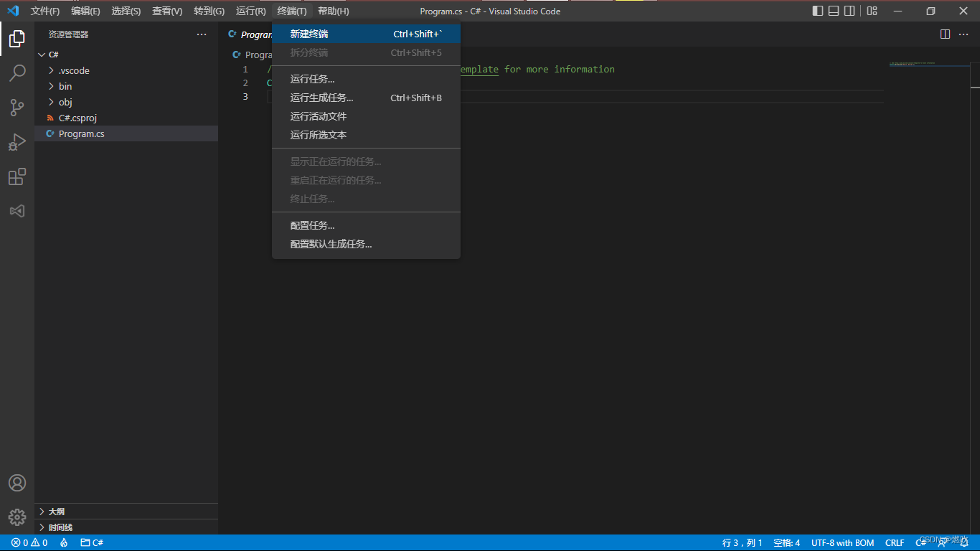Select C#.csproj file in explorer
This screenshot has height=551, width=980.
point(126,118)
